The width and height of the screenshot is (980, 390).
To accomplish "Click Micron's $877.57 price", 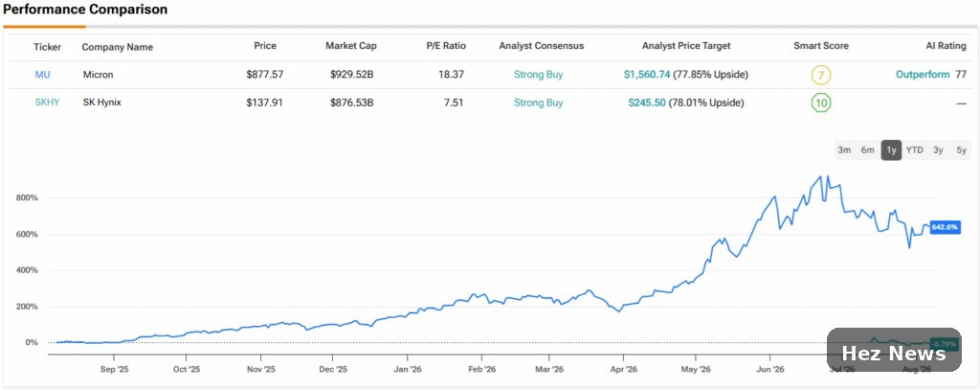I will 265,75.
